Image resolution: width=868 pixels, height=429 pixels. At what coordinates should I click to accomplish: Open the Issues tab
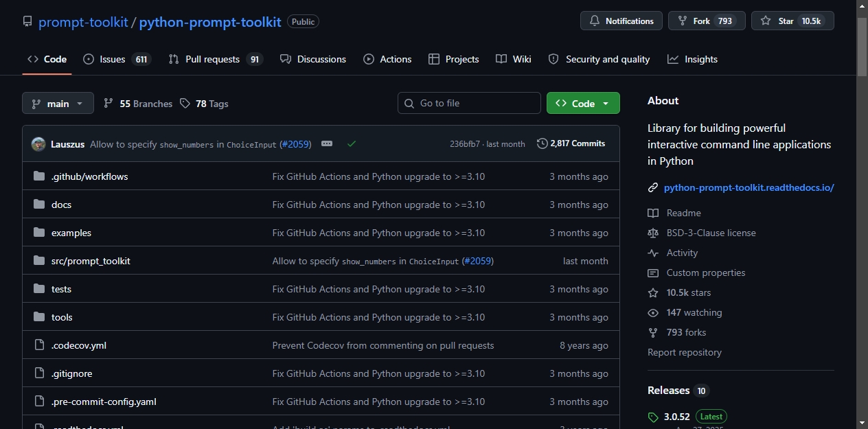117,59
